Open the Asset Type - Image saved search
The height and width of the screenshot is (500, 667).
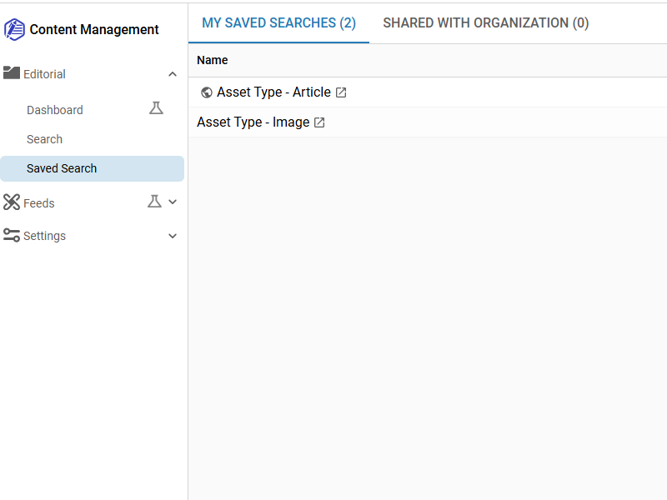tap(253, 122)
